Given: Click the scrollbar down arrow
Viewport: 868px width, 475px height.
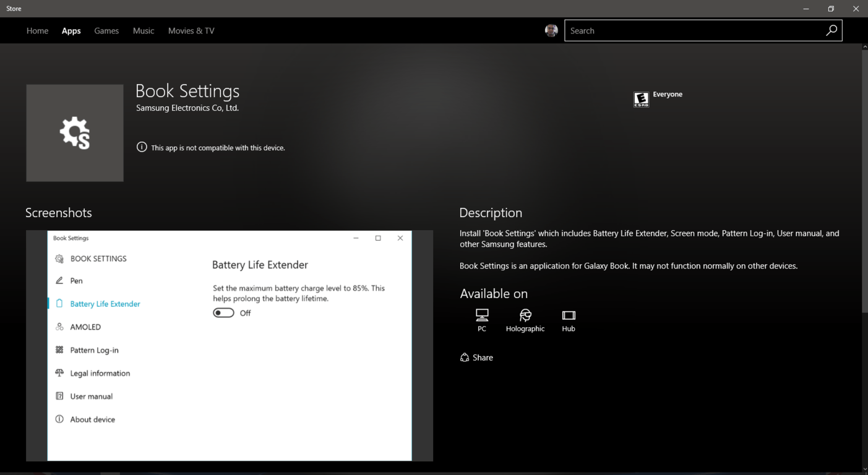Looking at the screenshot, I should (864, 469).
